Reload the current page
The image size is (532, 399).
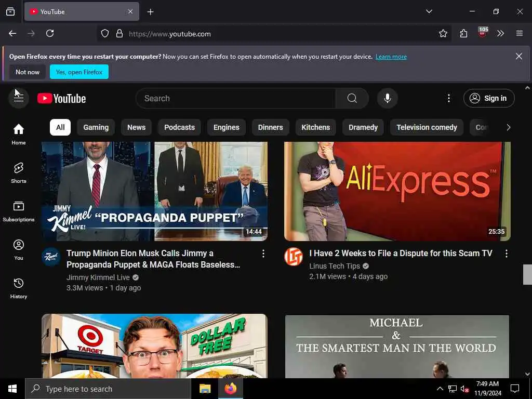(50, 33)
